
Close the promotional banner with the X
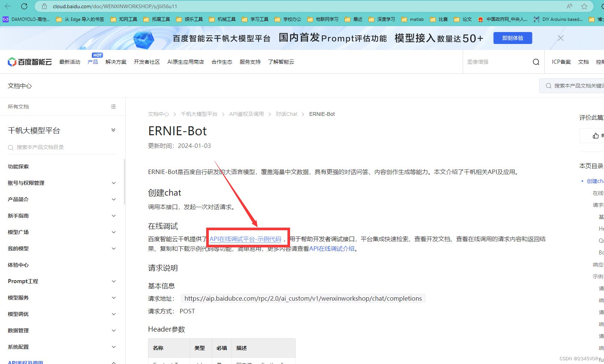click(560, 38)
